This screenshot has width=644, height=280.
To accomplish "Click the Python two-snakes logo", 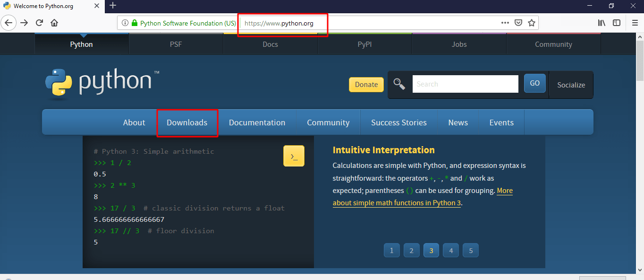I will 58,84.
